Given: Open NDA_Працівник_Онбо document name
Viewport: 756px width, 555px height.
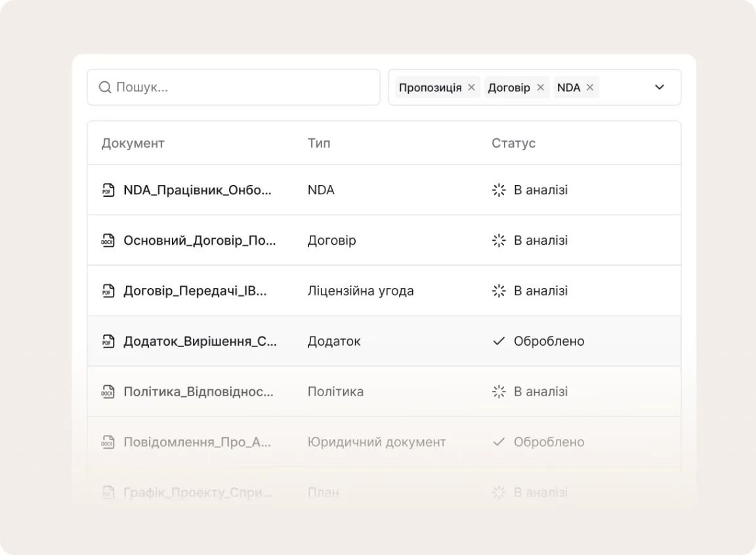Looking at the screenshot, I should tap(198, 190).
